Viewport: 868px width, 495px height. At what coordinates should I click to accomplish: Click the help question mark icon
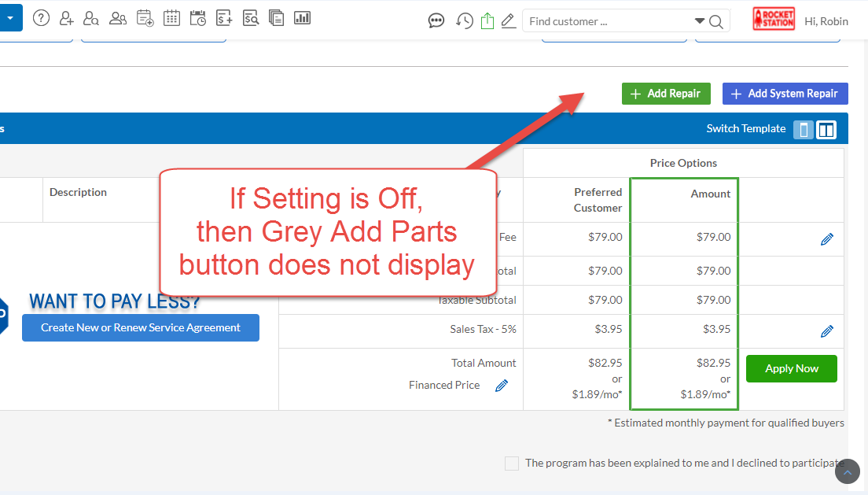[x=41, y=18]
